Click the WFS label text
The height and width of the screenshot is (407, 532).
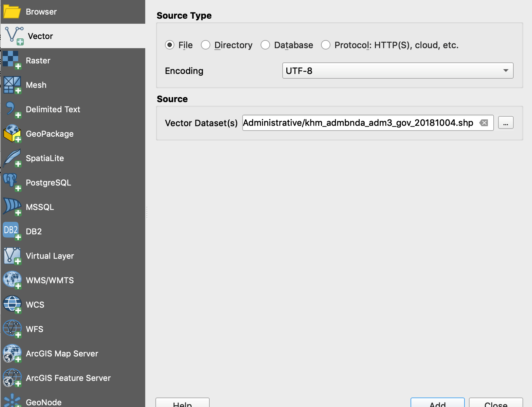(x=34, y=329)
